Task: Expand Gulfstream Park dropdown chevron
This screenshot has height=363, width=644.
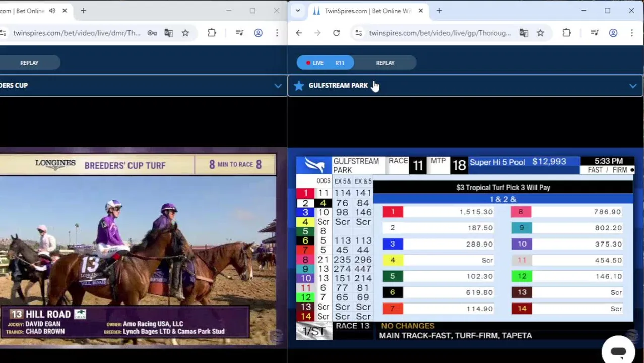Action: pos(633,86)
